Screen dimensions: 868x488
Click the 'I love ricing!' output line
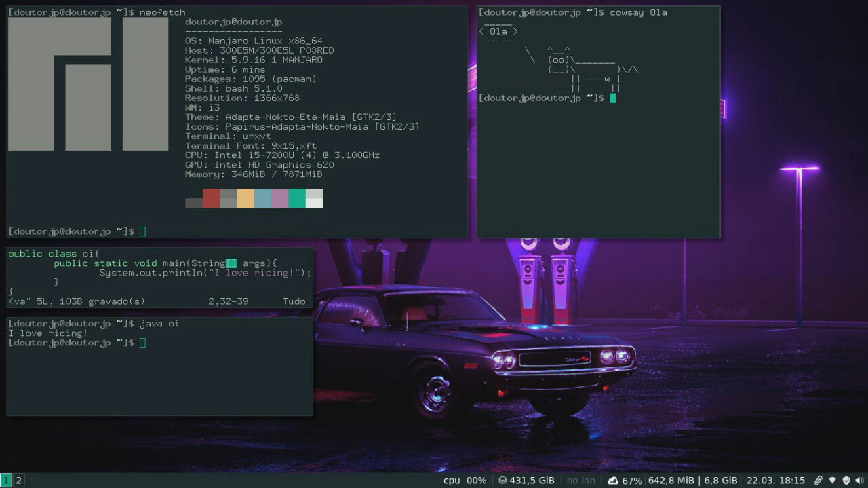click(x=48, y=333)
